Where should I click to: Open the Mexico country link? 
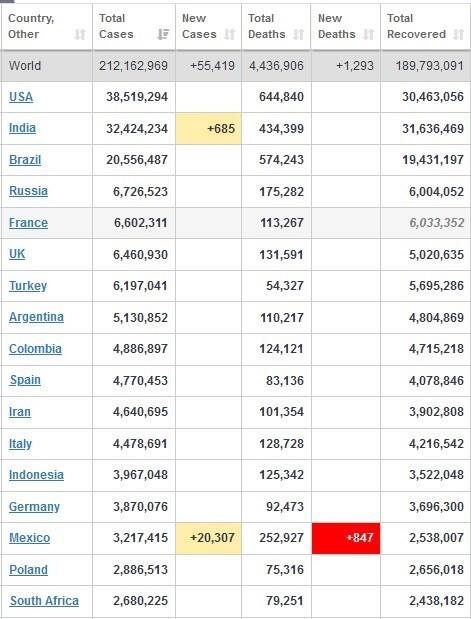tap(30, 538)
